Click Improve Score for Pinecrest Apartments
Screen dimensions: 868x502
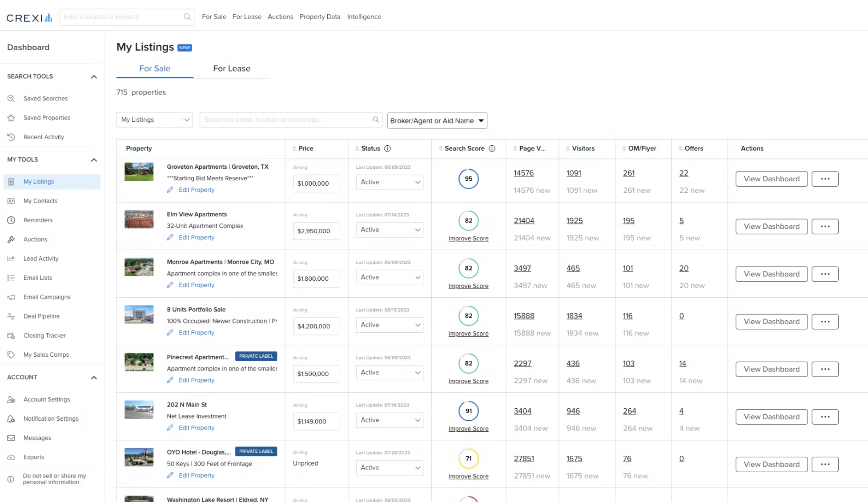[468, 381]
